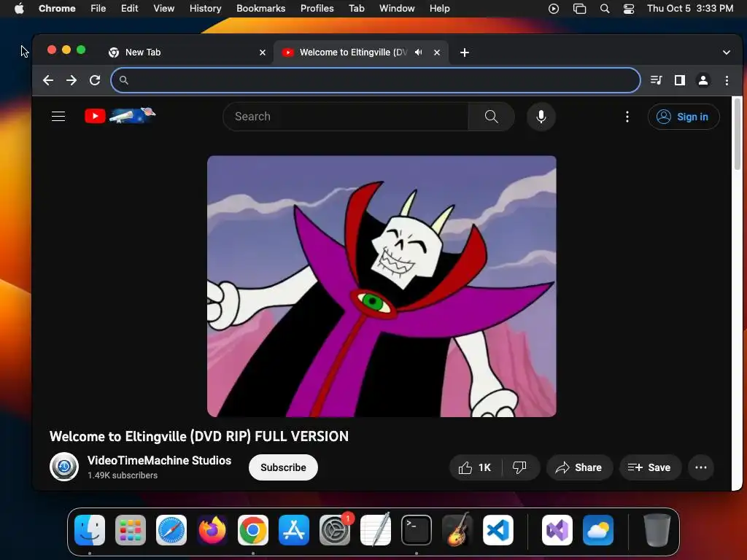Open more actions ellipsis under video

(x=701, y=467)
